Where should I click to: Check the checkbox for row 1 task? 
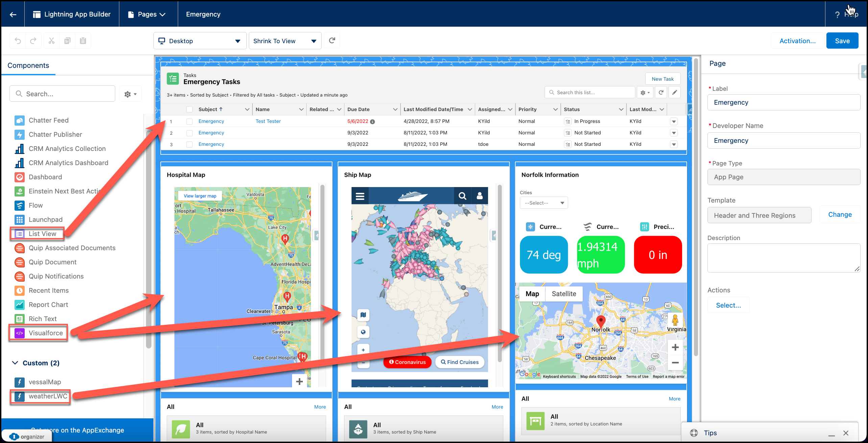(x=190, y=122)
